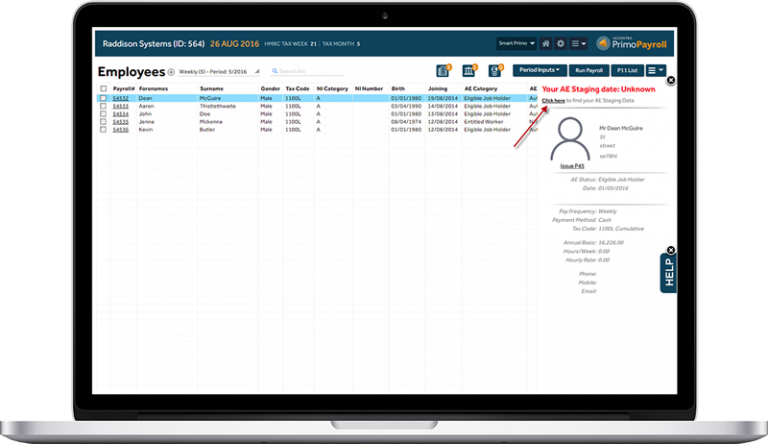Click the 'Click here' AE staging link
This screenshot has width=768, height=444.
(553, 100)
